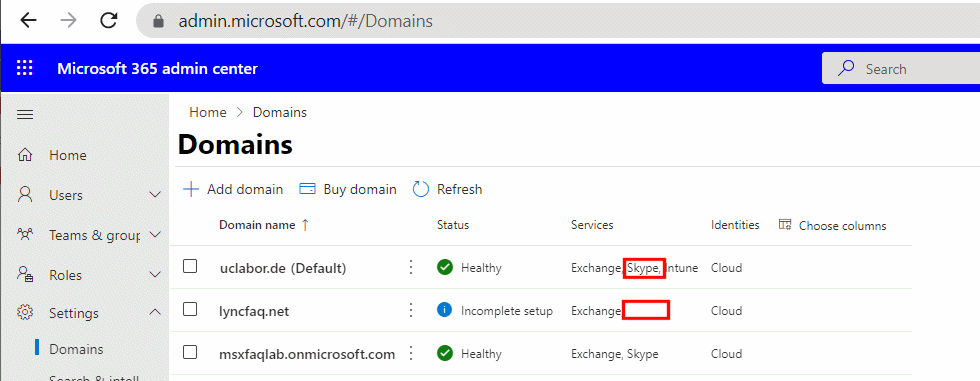Open the lyncfaq.net domain
980x381 pixels.
[x=254, y=311]
